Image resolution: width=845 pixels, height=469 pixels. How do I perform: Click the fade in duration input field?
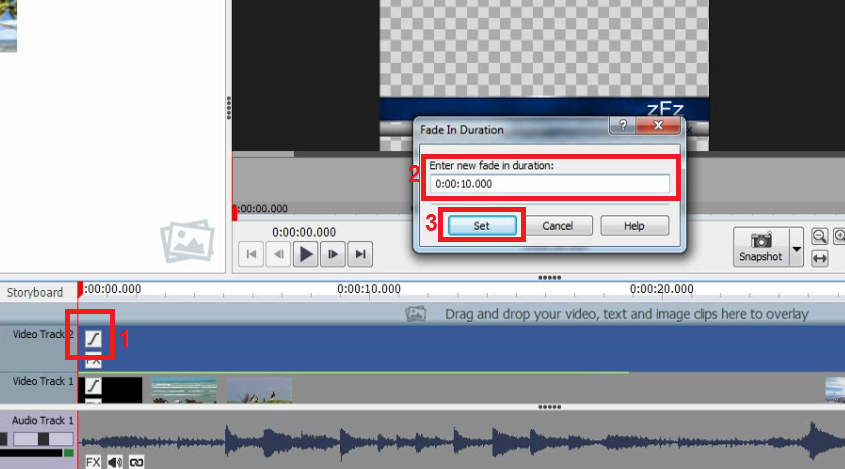tap(550, 184)
